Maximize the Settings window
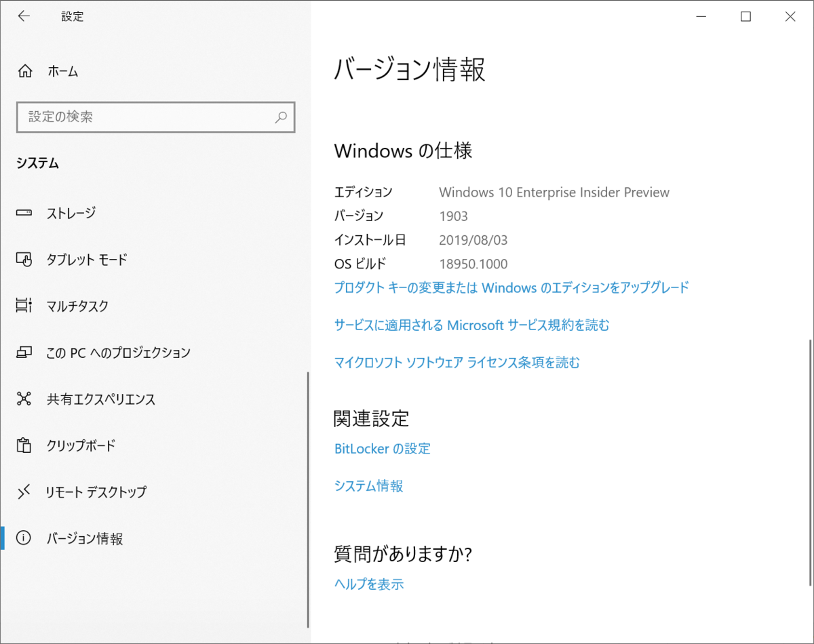This screenshot has height=644, width=814. pyautogui.click(x=745, y=17)
